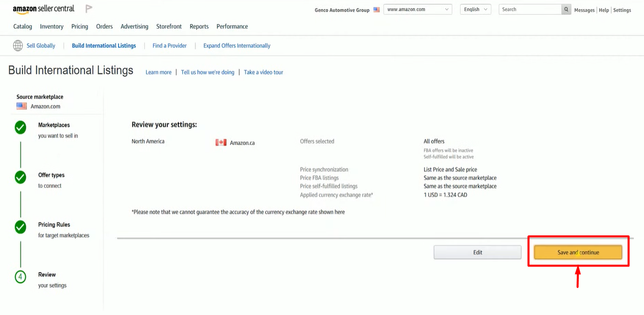Click the 'North America' region text
The image size is (644, 315).
click(148, 141)
